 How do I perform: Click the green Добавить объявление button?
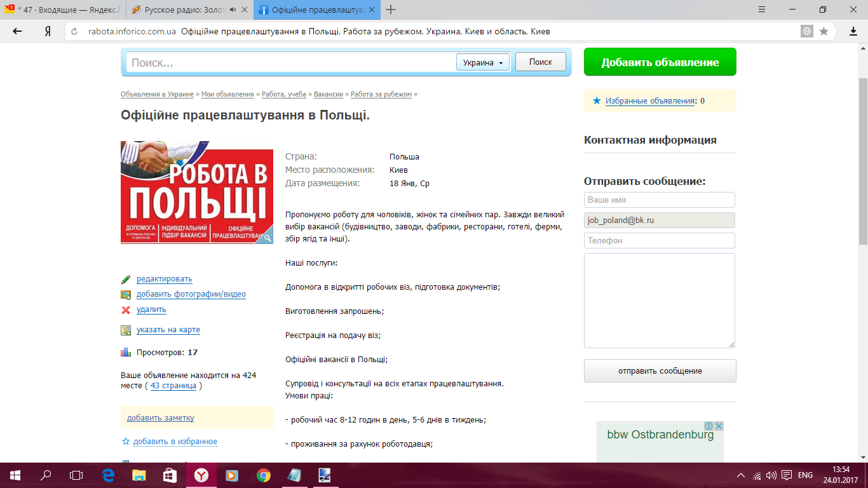(x=660, y=62)
